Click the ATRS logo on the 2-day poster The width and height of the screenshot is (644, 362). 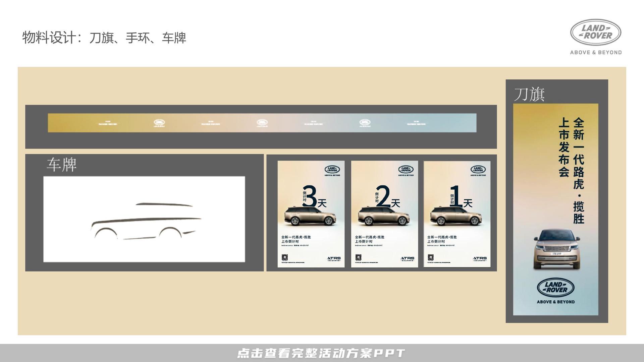coord(408,259)
